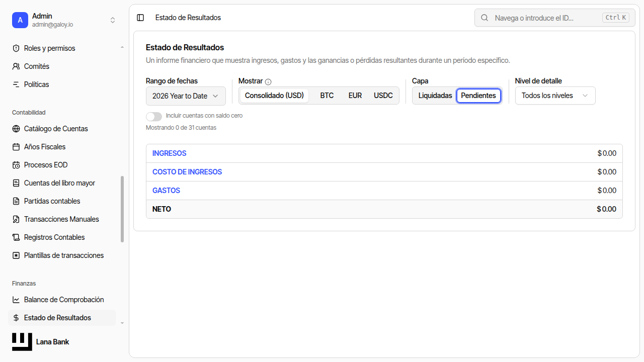Image resolution: width=644 pixels, height=362 pixels.
Task: Switch display currency to USDC
Action: coord(383,96)
